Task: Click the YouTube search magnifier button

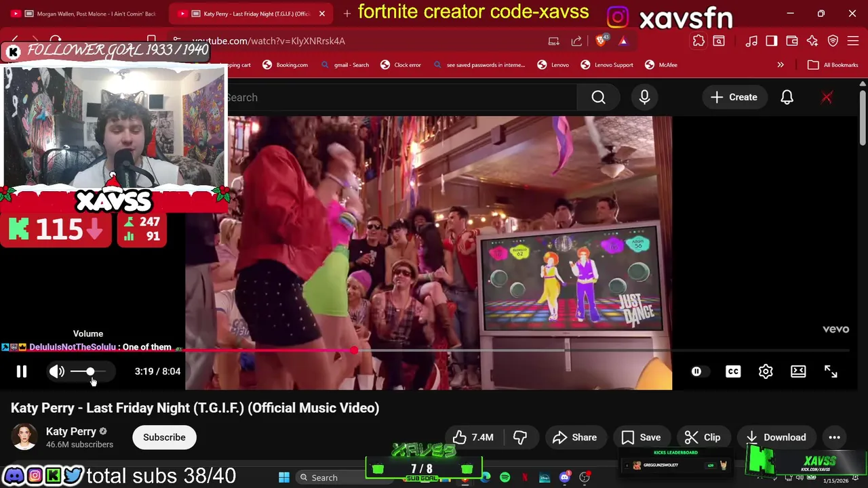Action: tap(598, 98)
